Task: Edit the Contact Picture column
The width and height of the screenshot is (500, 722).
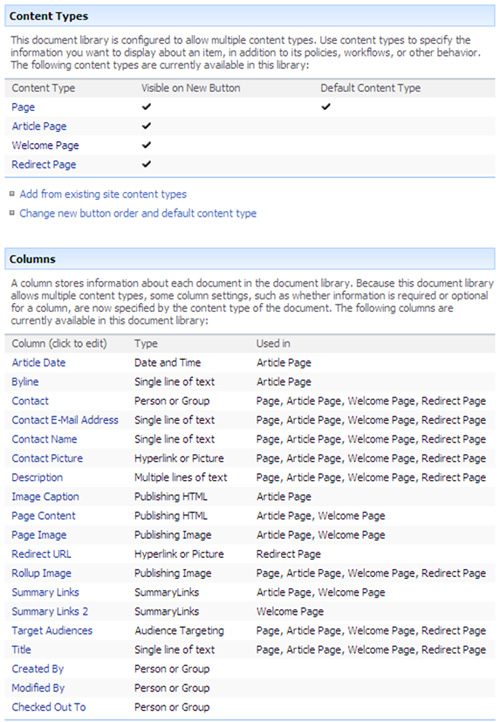Action: tap(47, 459)
